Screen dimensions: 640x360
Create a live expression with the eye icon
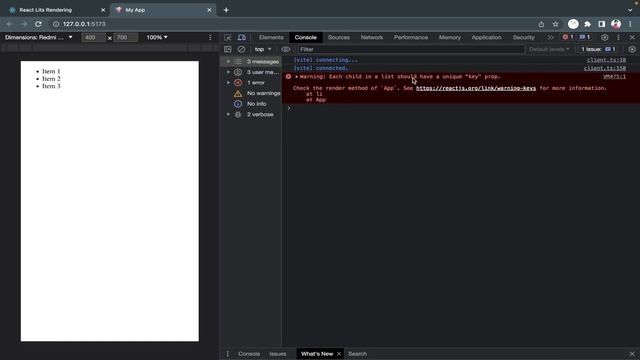pyautogui.click(x=286, y=49)
